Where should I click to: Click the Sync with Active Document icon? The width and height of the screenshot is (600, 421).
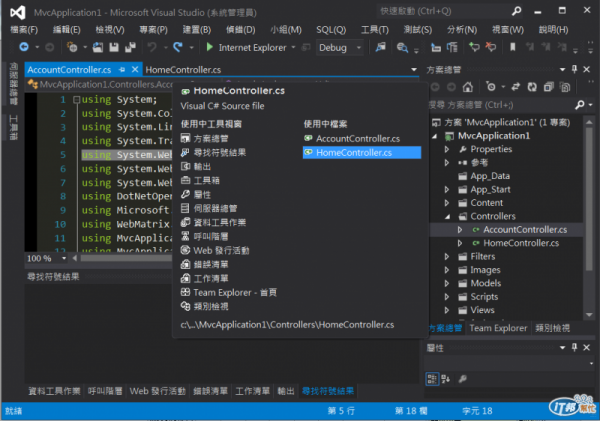(x=515, y=87)
